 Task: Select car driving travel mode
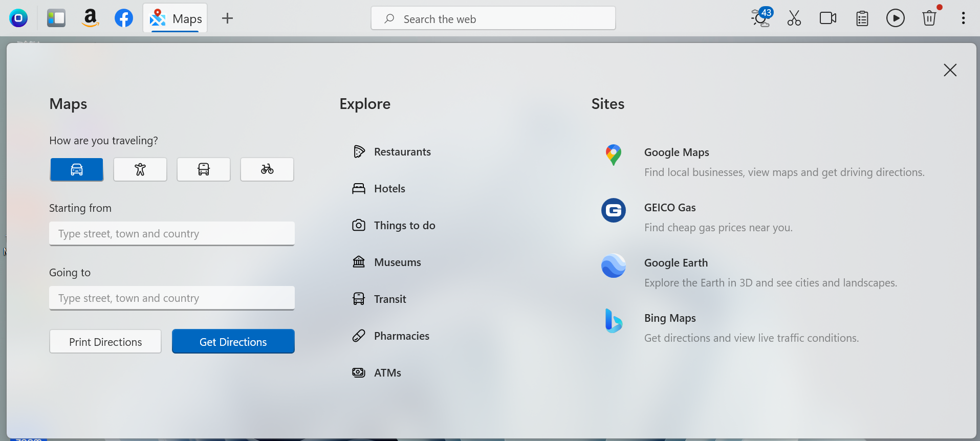[x=77, y=169]
